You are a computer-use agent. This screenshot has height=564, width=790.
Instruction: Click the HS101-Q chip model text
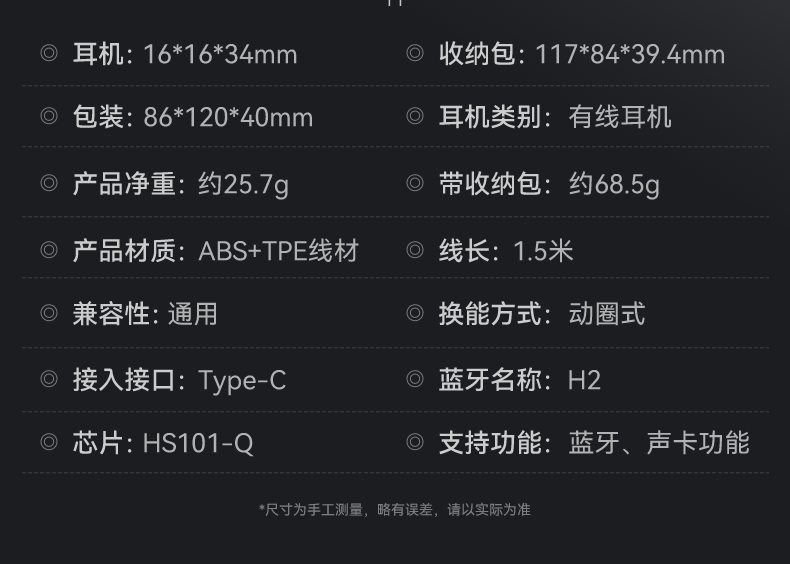(x=198, y=442)
